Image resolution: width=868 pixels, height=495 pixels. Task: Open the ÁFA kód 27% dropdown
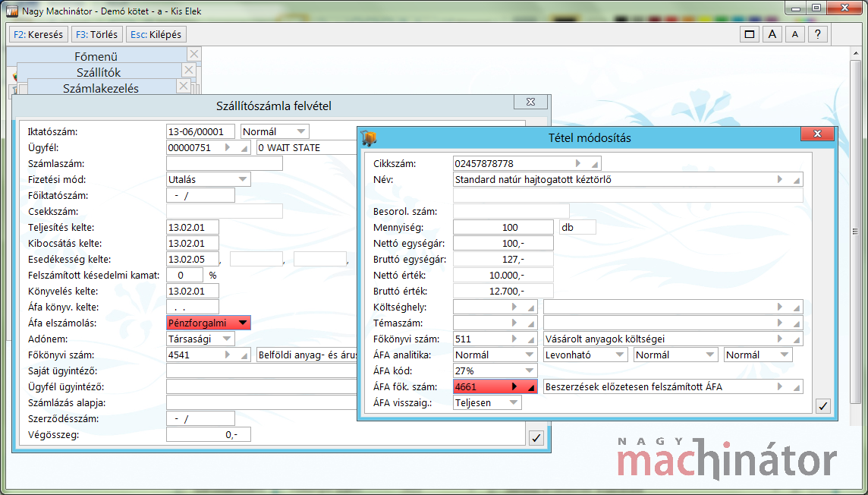pos(529,371)
